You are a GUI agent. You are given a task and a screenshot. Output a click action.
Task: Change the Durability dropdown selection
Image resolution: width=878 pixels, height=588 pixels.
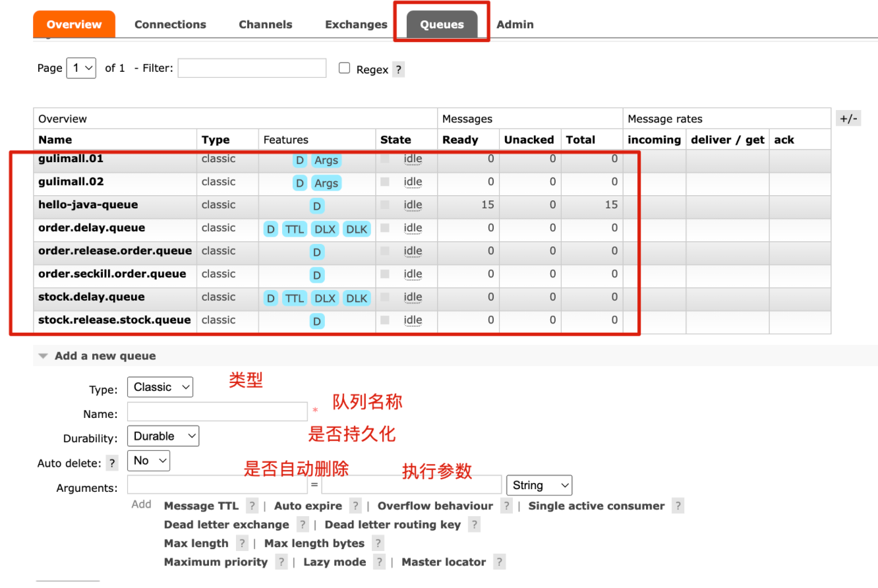pos(163,436)
